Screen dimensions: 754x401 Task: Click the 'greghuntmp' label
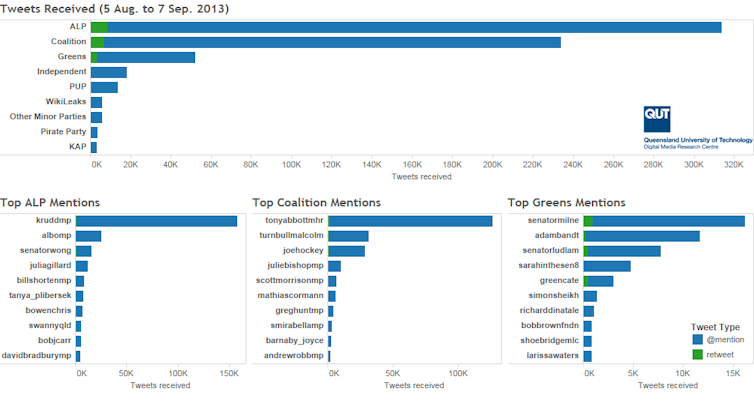[x=299, y=310]
